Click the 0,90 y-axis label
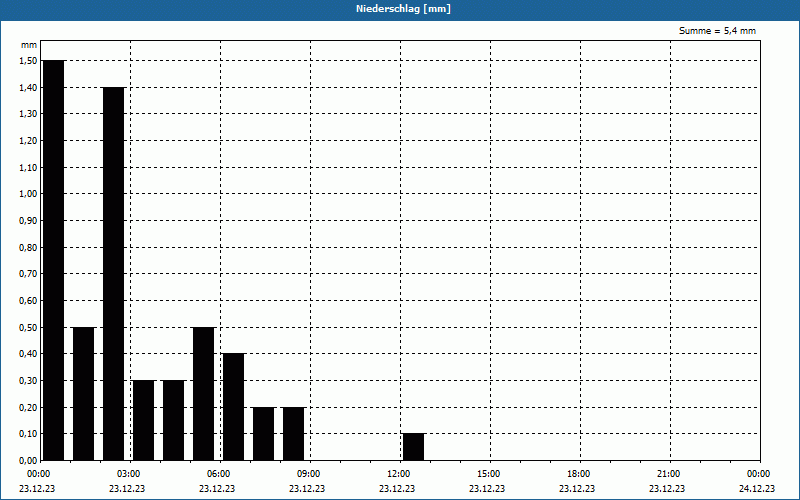800x500 pixels. (x=28, y=220)
